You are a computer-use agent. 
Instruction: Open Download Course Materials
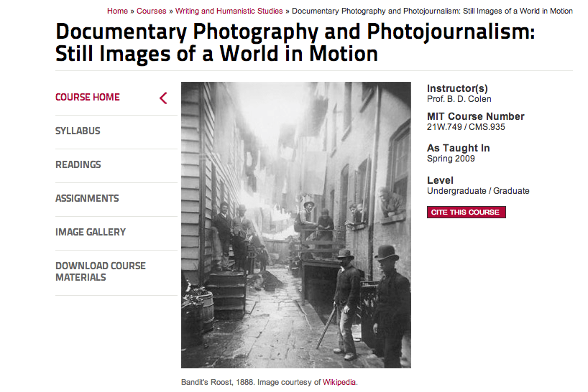pyautogui.click(x=101, y=271)
